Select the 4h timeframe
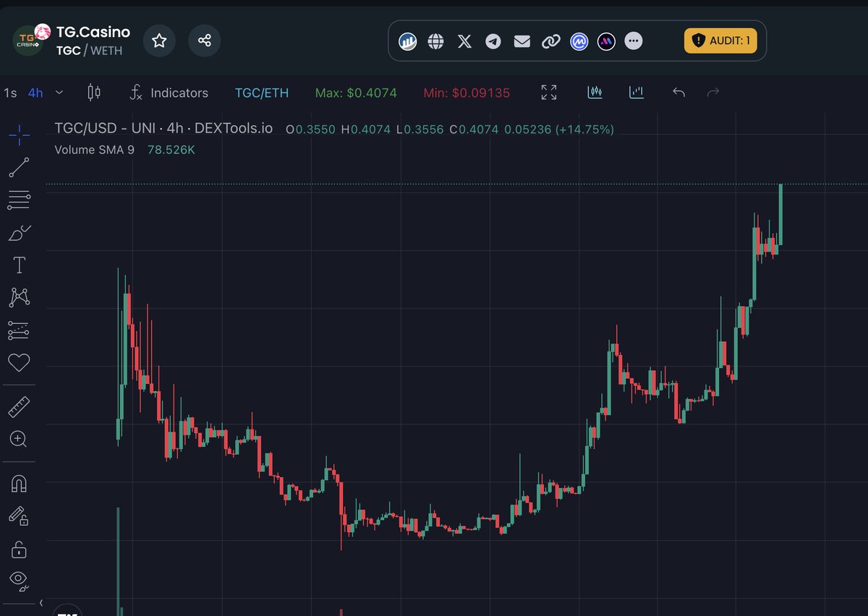This screenshot has height=616, width=868. click(35, 93)
